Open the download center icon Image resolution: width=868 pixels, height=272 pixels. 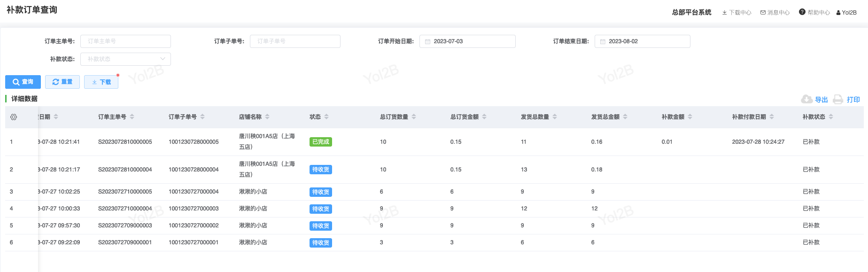pyautogui.click(x=724, y=13)
